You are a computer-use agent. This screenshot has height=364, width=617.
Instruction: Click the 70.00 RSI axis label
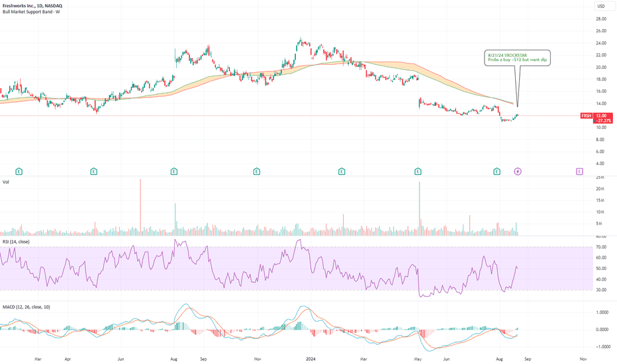(601, 247)
